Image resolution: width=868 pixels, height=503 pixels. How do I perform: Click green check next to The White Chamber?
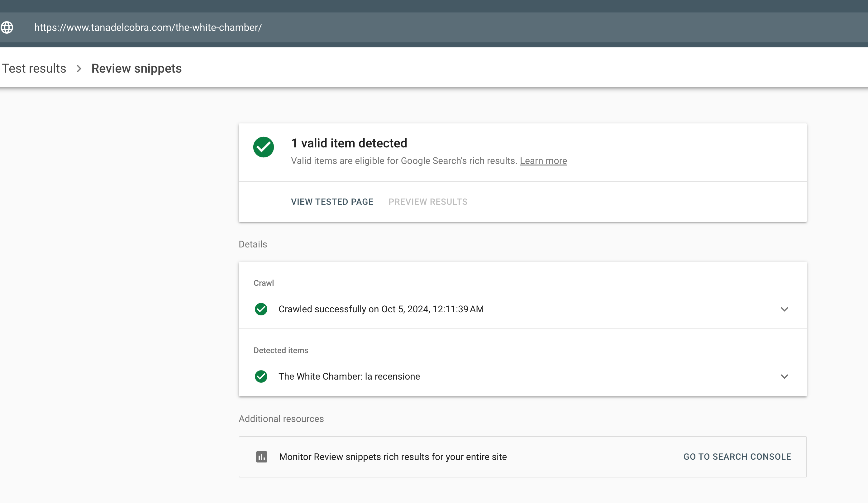coord(261,376)
